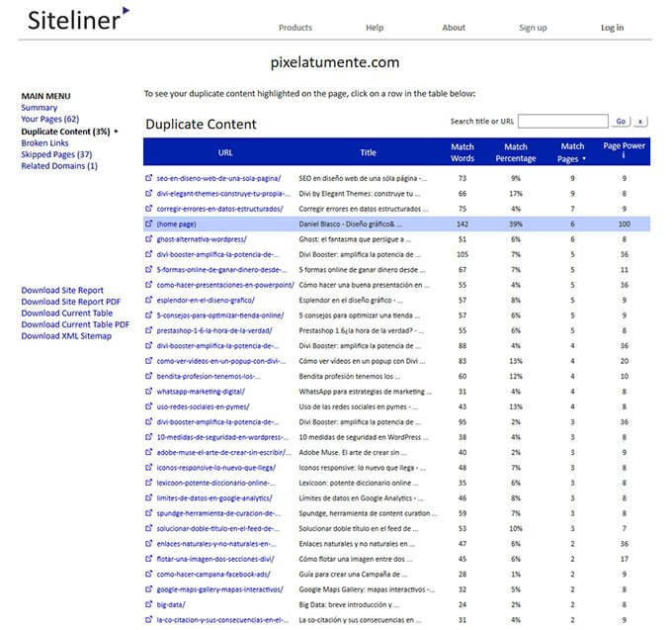Open Broken Links report
Viewport: 672px width, 630px height.
(x=44, y=142)
